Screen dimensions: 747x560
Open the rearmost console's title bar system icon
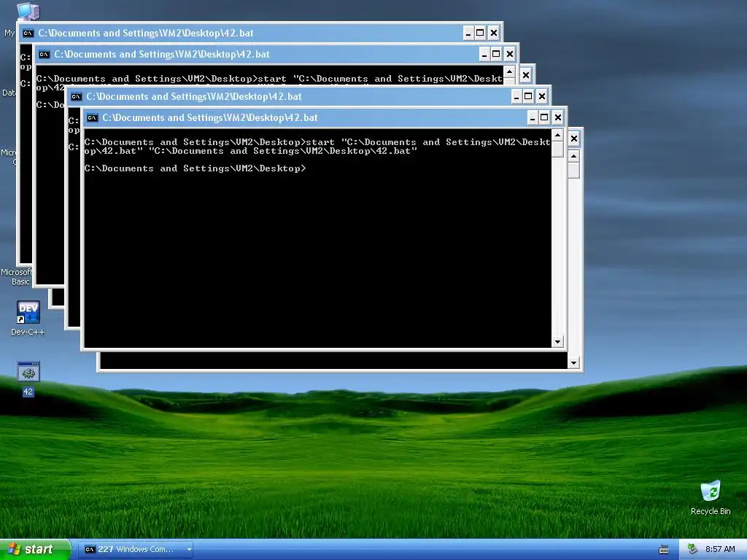(x=28, y=33)
